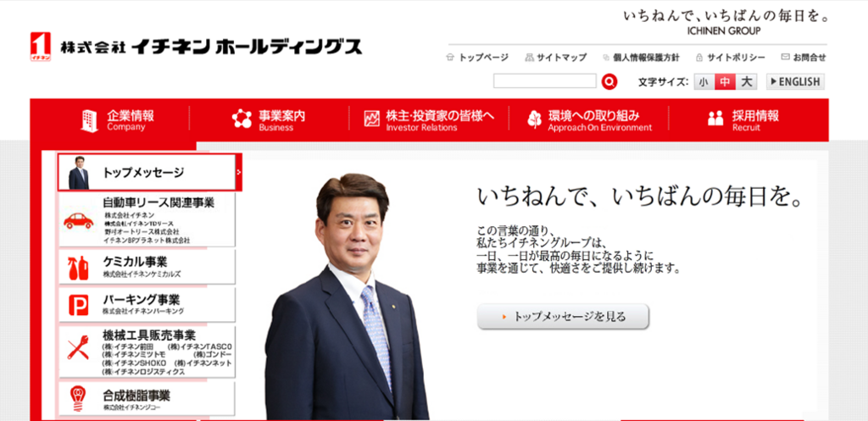Open the 事業案内 Business menu

point(269,120)
